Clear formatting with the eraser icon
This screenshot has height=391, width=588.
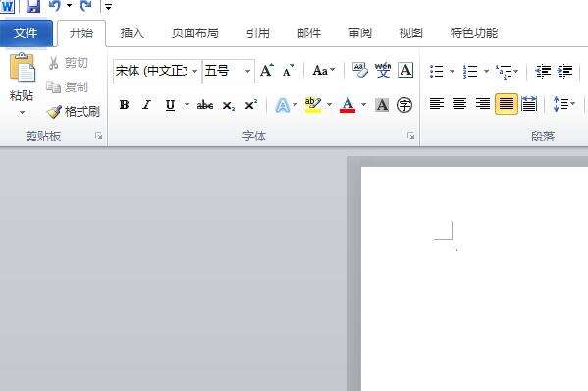(360, 70)
